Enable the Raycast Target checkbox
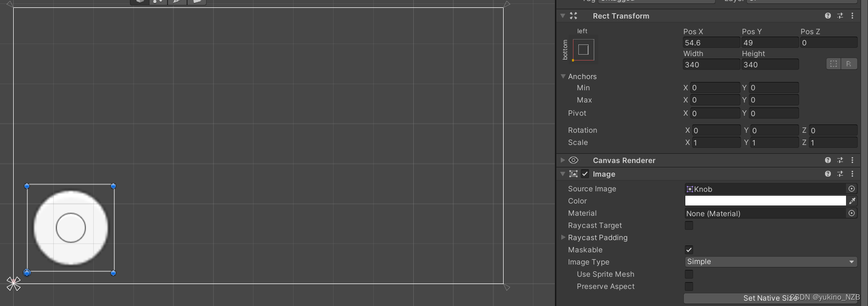Image resolution: width=868 pixels, height=306 pixels. coord(689,225)
